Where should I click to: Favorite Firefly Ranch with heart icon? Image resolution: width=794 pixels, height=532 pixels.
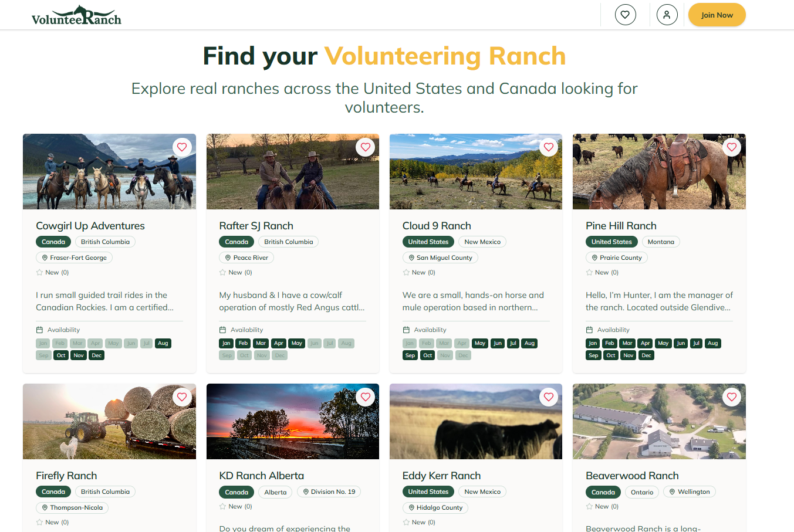tap(182, 397)
